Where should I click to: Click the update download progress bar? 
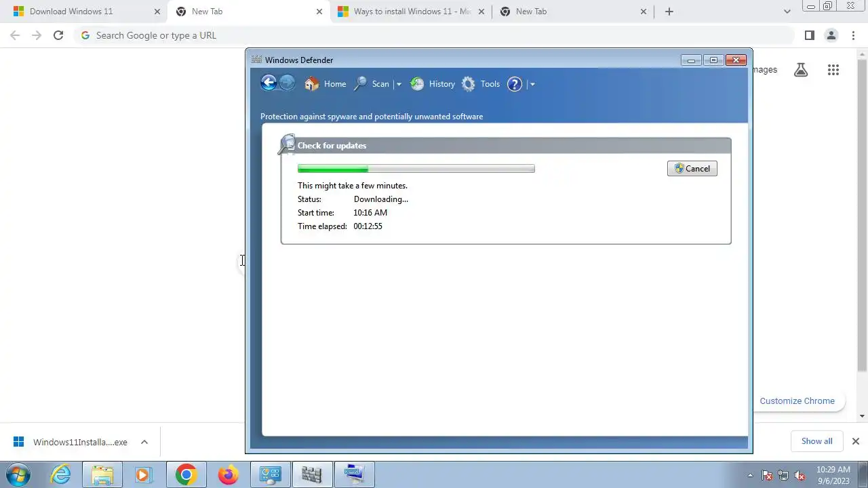pos(416,169)
